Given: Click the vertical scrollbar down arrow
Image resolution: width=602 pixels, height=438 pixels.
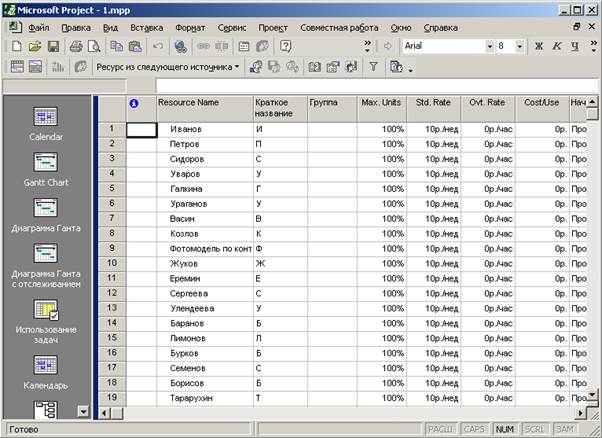Looking at the screenshot, I should click(x=593, y=401).
